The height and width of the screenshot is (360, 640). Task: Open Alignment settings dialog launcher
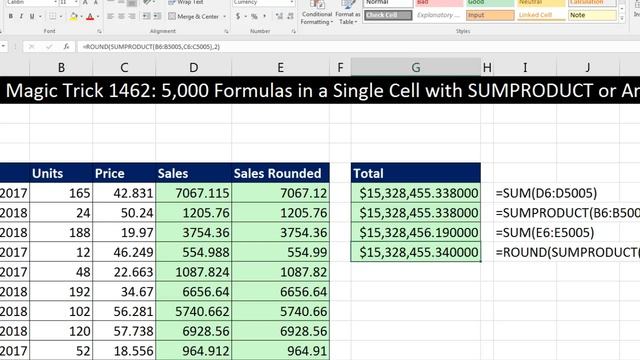227,31
